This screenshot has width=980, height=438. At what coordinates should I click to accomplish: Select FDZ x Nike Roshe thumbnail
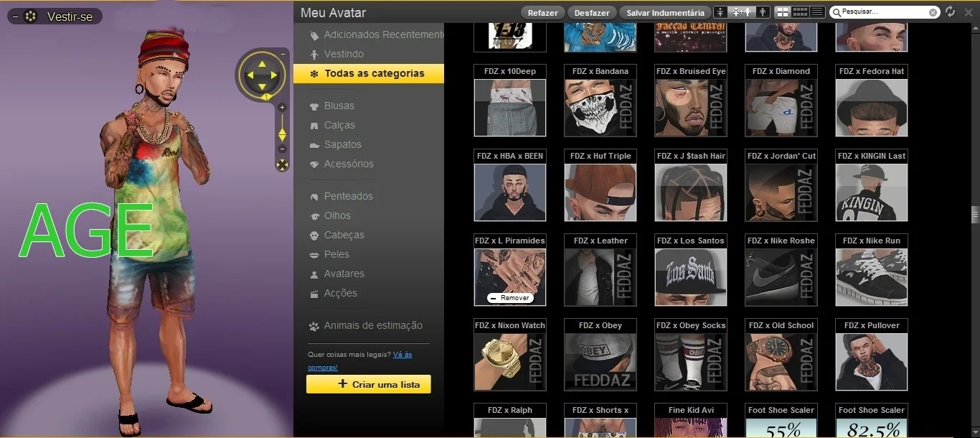coord(781,276)
